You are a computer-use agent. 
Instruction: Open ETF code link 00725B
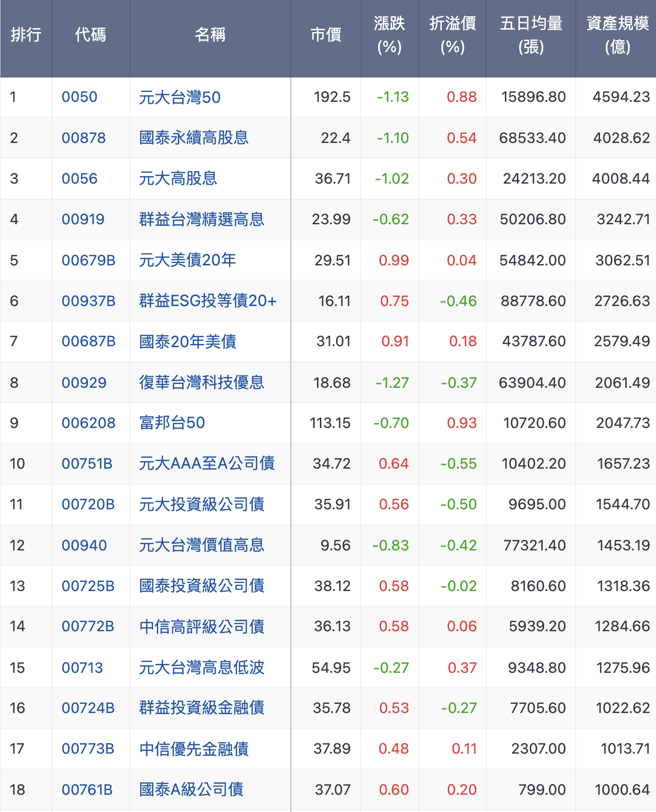tap(88, 586)
